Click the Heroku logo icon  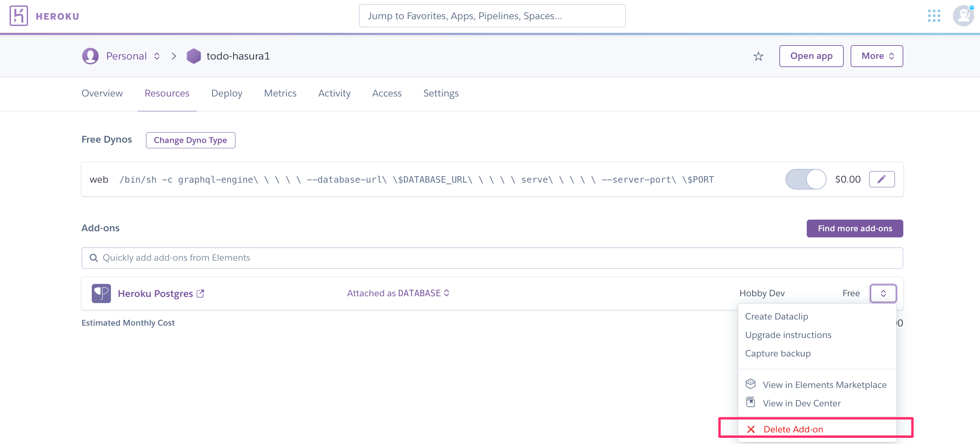[x=18, y=16]
